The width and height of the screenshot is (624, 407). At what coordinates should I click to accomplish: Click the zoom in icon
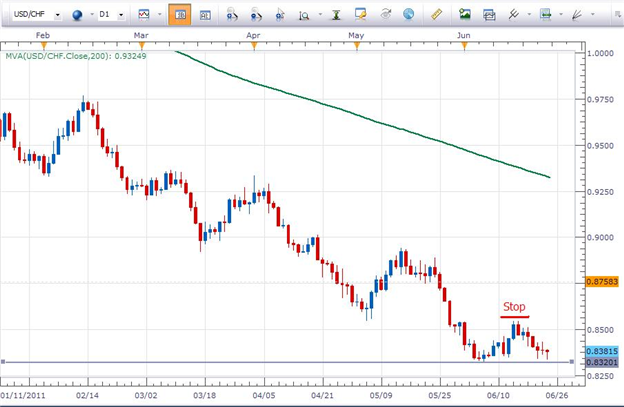[x=232, y=15]
